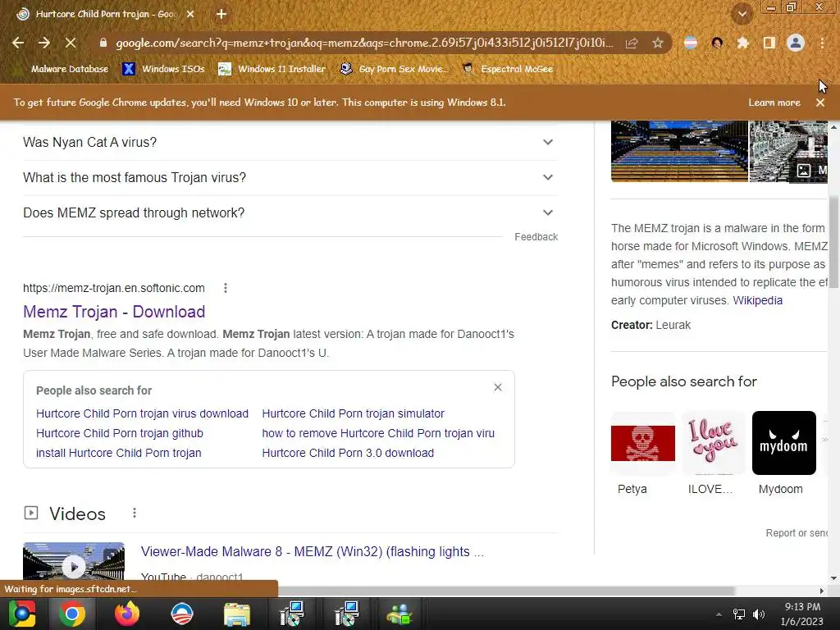Open the Espectral McGee bookmark
The height and width of the screenshot is (630, 840).
pyautogui.click(x=507, y=69)
